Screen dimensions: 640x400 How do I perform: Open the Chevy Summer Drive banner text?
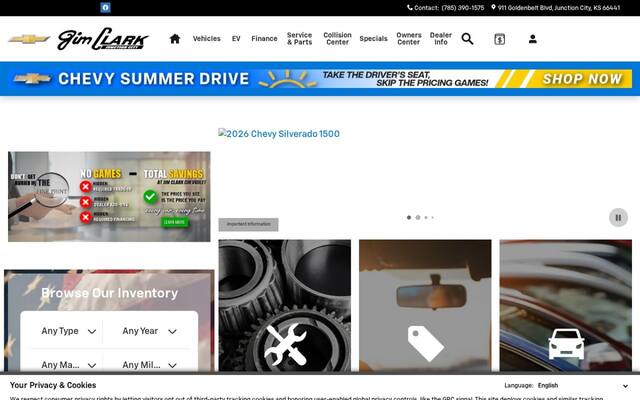(153, 79)
